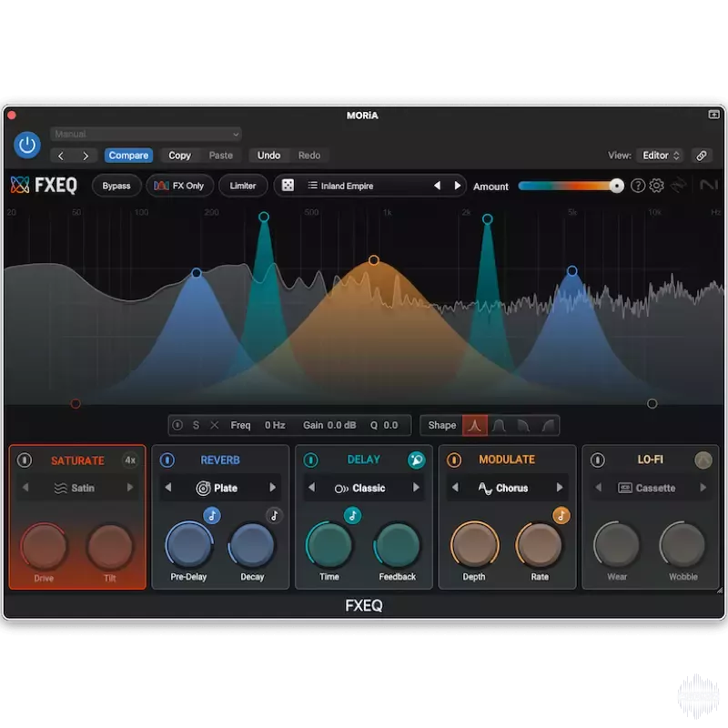The image size is (728, 728).
Task: Click the Redo button
Action: 309,156
